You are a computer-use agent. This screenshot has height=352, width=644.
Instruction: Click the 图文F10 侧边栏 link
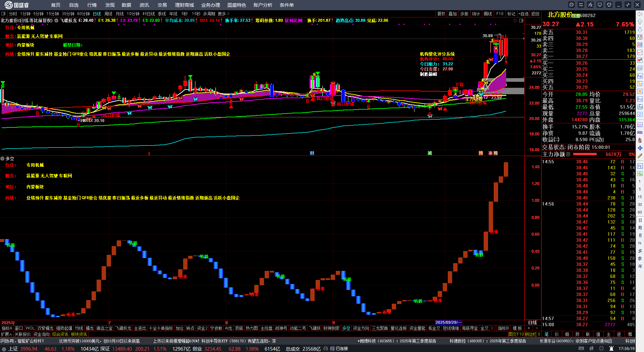(524, 334)
